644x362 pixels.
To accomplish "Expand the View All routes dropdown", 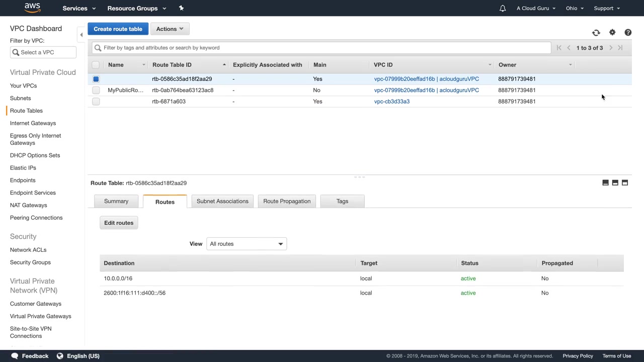I will point(246,244).
